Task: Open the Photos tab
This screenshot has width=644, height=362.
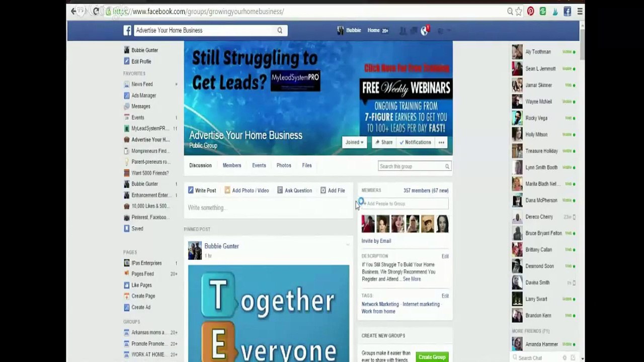Action: [x=284, y=165]
